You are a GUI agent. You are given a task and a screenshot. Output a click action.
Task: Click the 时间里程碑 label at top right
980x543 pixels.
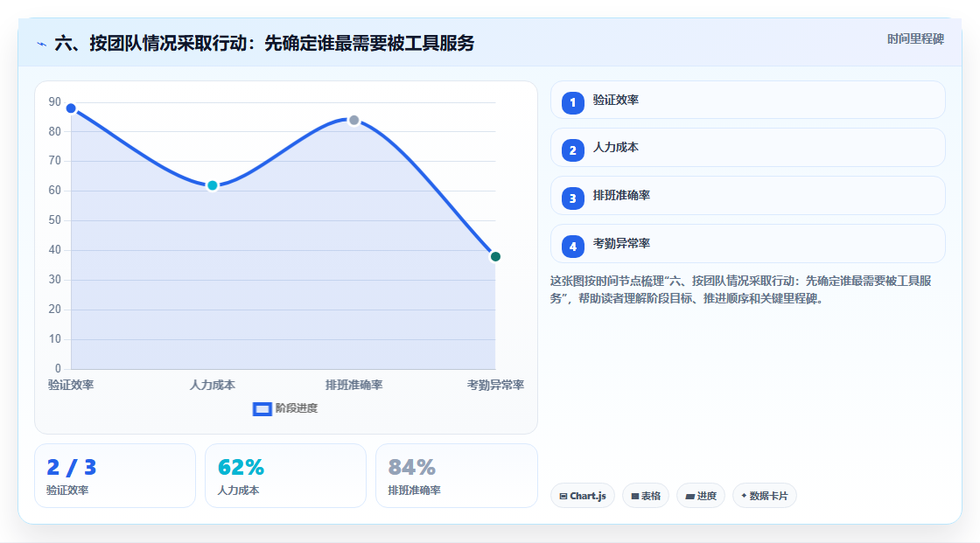[915, 38]
